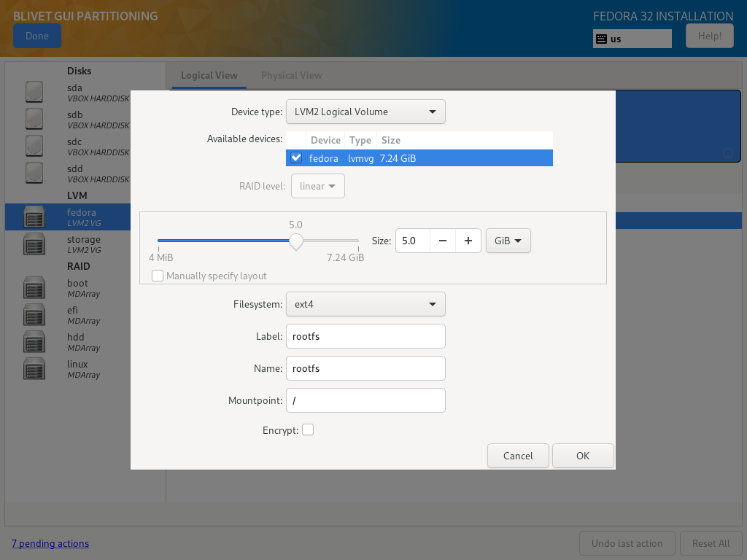
Task: Open the GiB size unit dropdown
Action: click(508, 241)
